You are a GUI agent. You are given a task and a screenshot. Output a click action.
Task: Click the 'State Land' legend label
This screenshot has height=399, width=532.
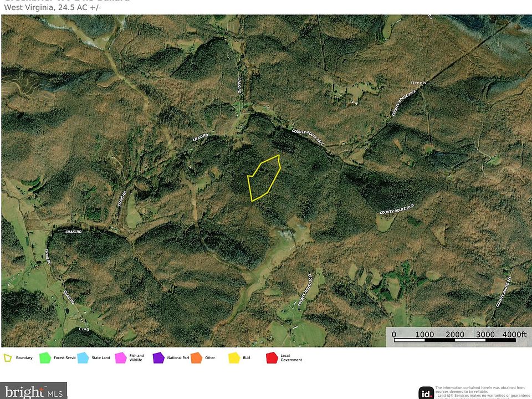(x=101, y=358)
